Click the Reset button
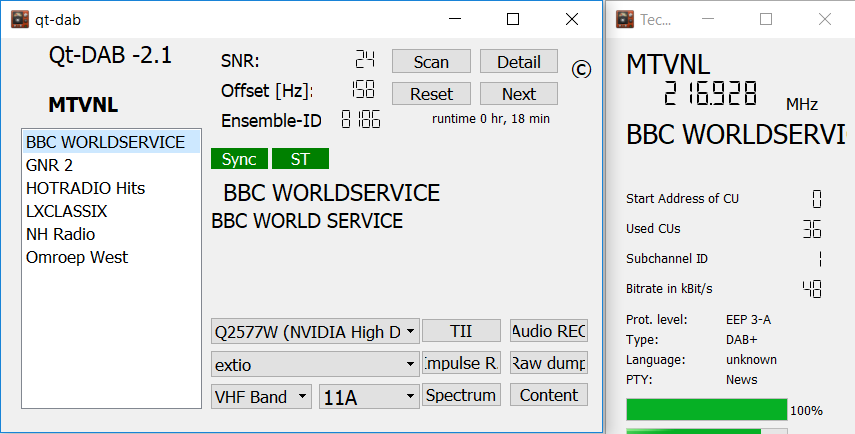Image resolution: width=855 pixels, height=434 pixels. [431, 94]
